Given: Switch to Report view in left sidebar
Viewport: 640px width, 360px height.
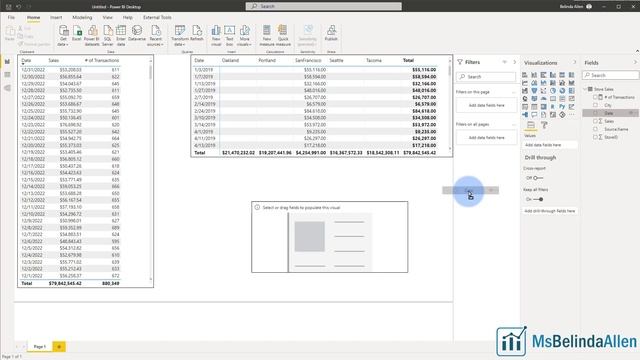Looking at the screenshot, I should (x=7, y=62).
